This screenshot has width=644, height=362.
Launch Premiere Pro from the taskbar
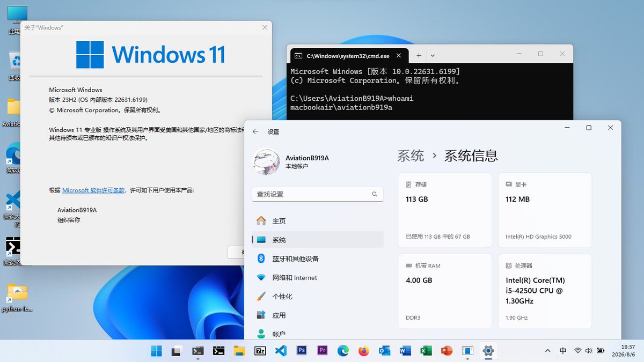pos(323,351)
